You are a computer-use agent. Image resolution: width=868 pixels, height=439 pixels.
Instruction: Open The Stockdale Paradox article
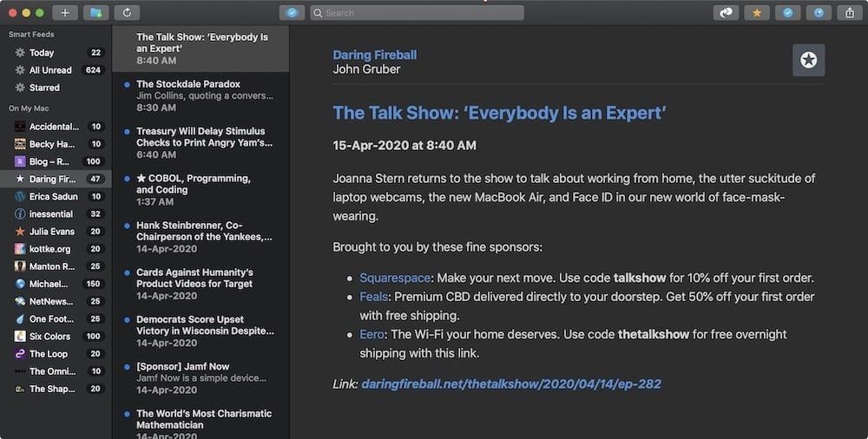[x=188, y=84]
